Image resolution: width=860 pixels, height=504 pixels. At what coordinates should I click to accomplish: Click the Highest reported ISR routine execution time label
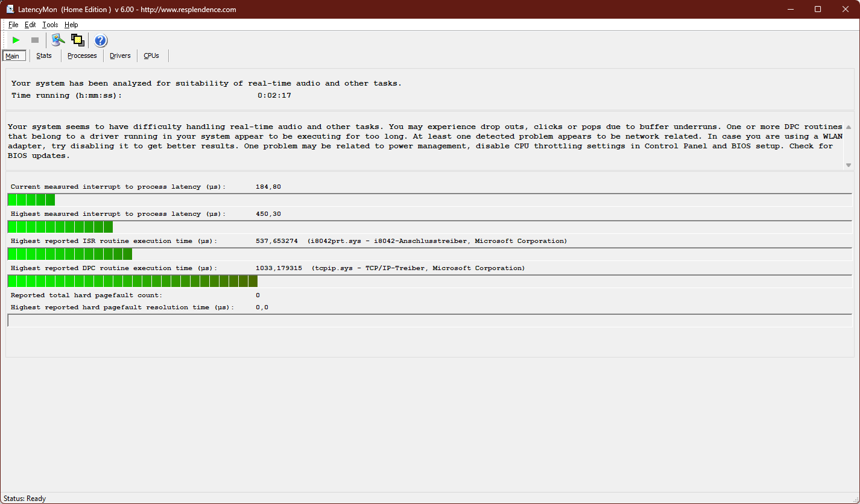click(114, 241)
